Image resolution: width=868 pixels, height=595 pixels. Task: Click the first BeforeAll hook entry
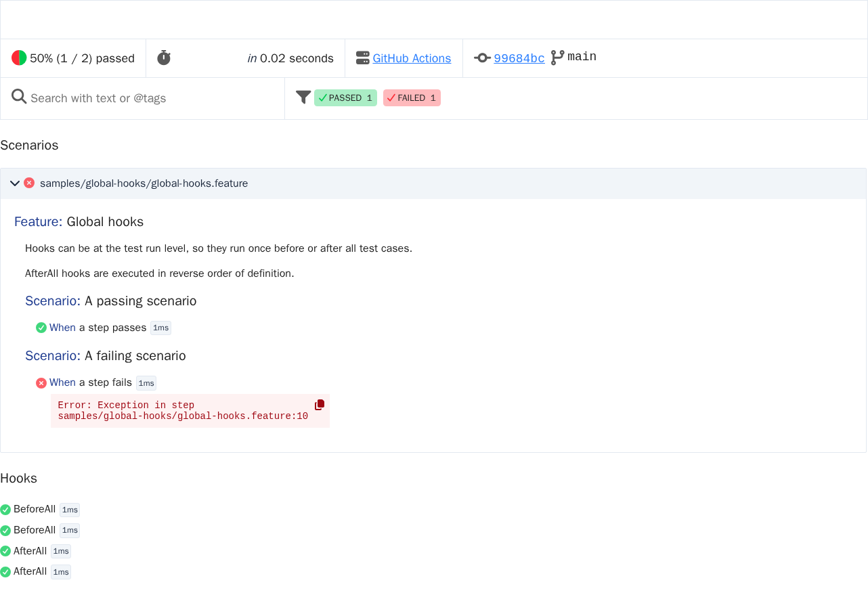(40, 510)
